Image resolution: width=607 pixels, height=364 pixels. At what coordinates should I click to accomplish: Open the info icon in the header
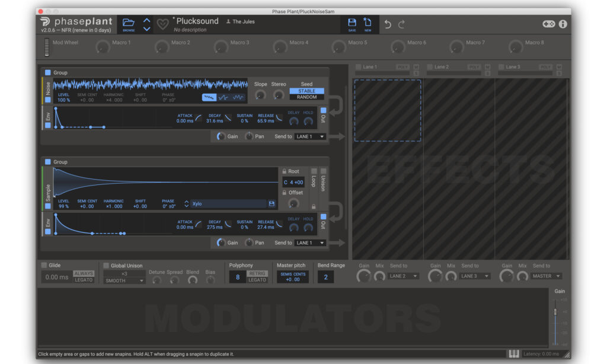[x=563, y=24]
